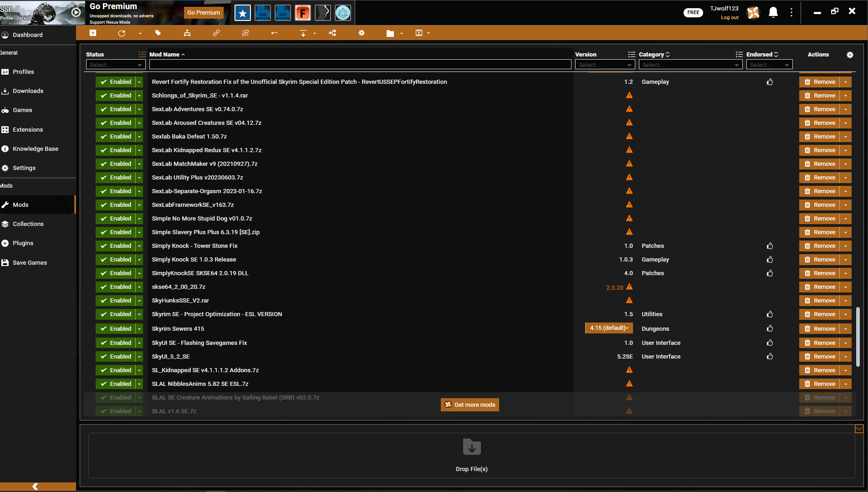Viewport: 868px width, 492px height.
Task: Click the dependencies tree icon in the toolbar
Action: click(332, 33)
